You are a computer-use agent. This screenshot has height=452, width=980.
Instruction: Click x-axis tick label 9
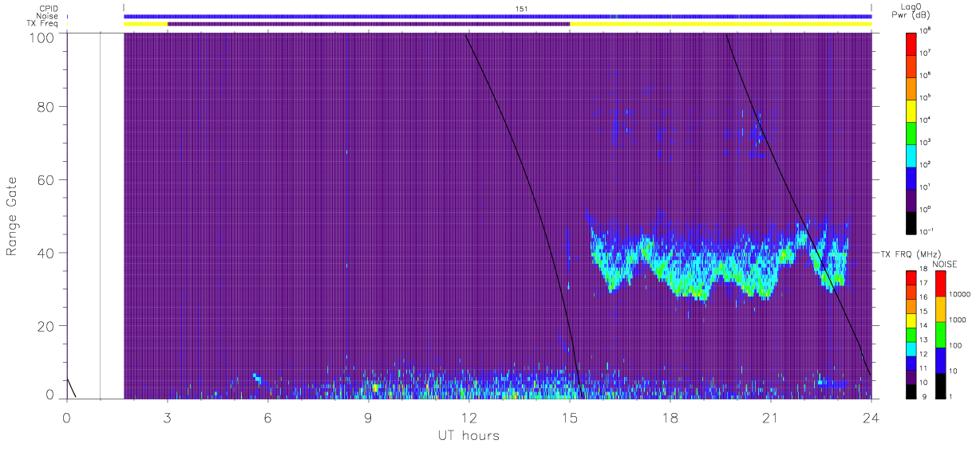click(x=368, y=417)
